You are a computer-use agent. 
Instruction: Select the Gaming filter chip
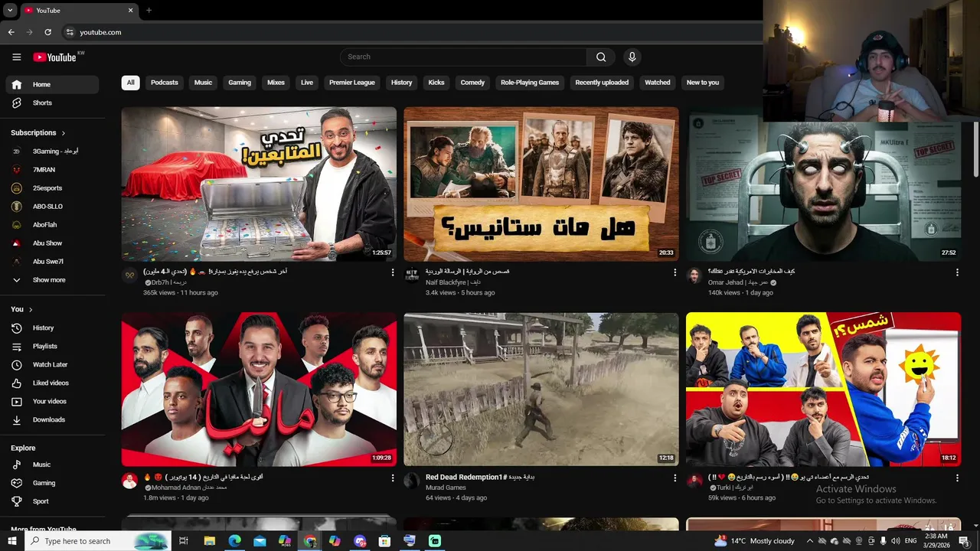(240, 83)
